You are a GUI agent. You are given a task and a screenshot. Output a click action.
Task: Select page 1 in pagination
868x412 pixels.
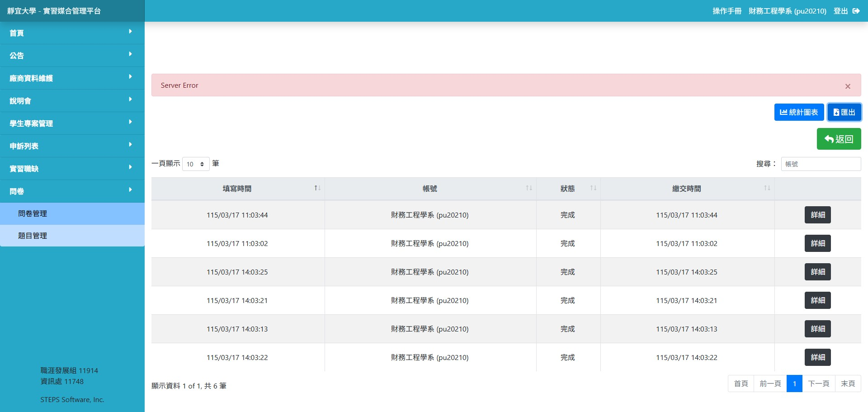click(x=794, y=384)
